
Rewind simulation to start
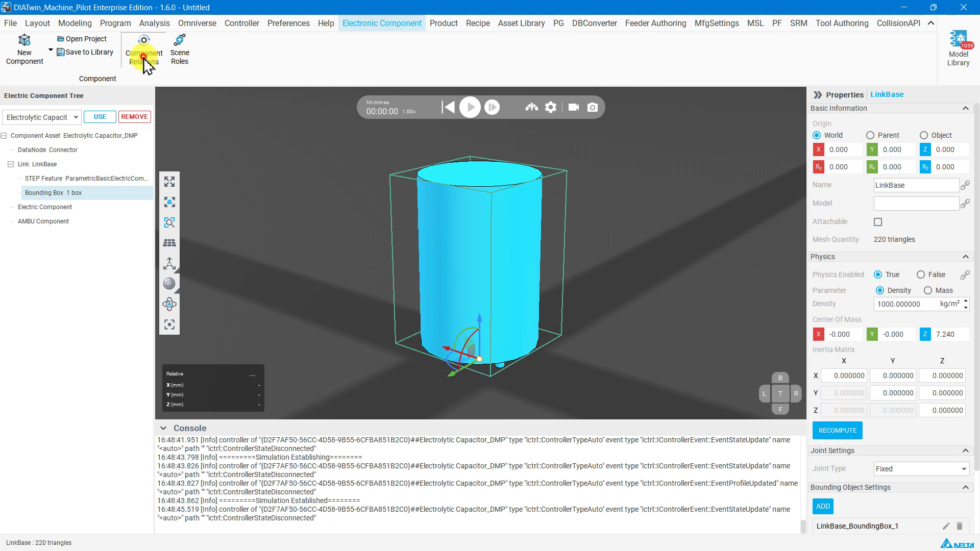448,107
